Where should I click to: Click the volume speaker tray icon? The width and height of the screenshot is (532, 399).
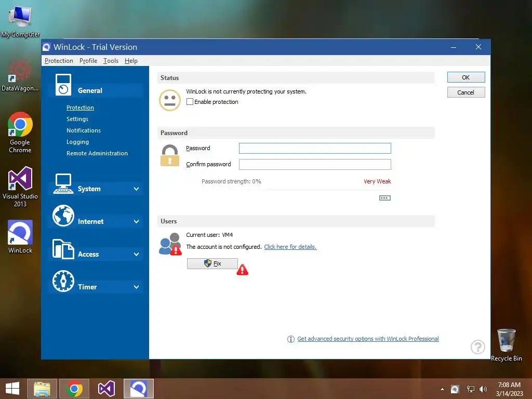click(x=483, y=389)
